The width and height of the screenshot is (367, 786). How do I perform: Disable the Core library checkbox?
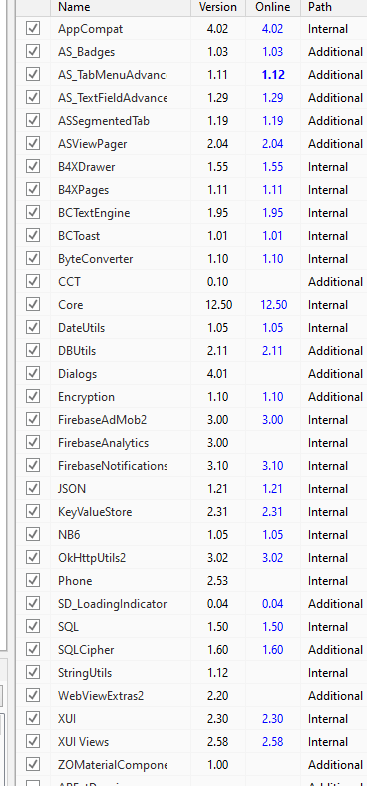click(x=33, y=305)
